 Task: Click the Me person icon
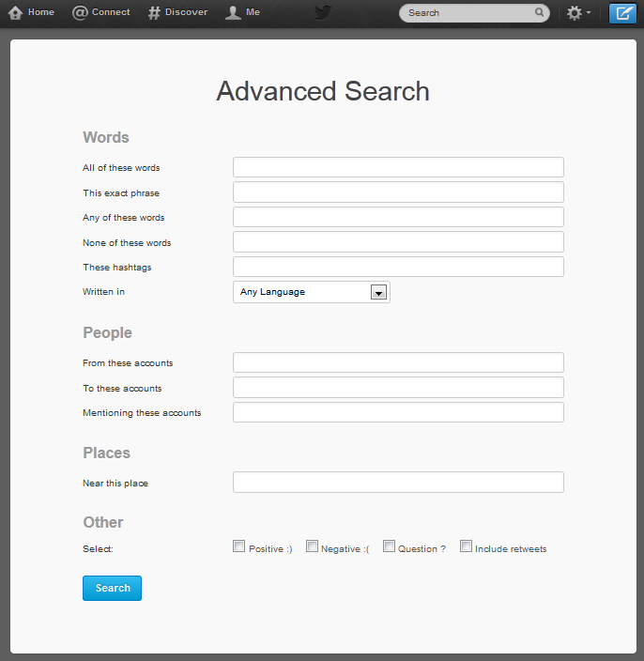coord(233,12)
